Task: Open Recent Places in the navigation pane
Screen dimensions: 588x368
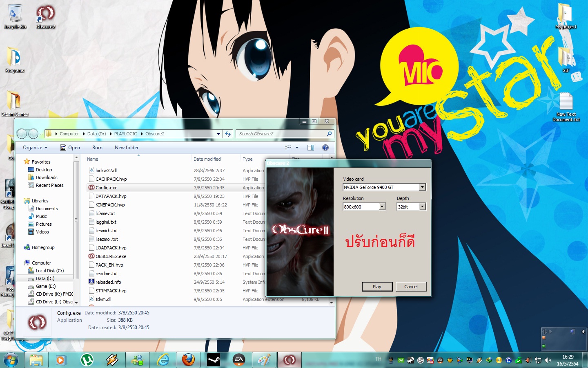Action: point(49,185)
